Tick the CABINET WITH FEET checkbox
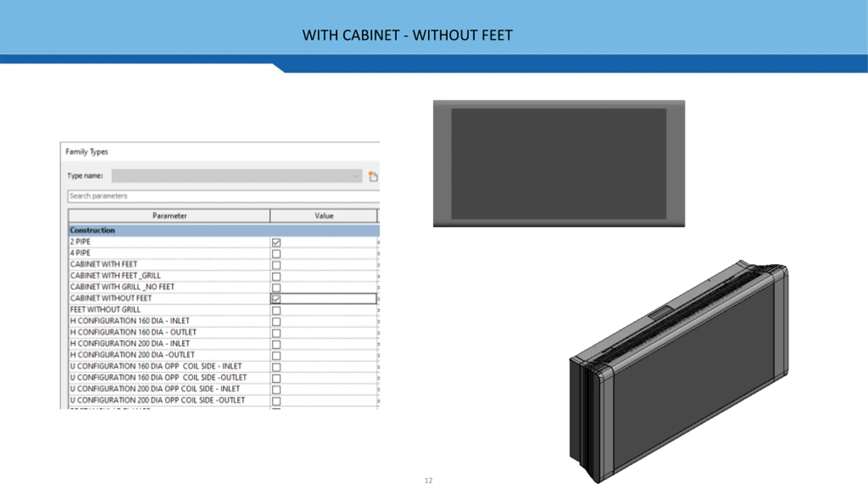The height and width of the screenshot is (488, 868). [x=276, y=265]
